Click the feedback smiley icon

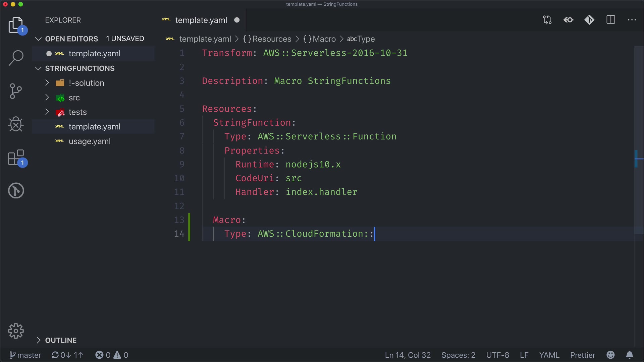pyautogui.click(x=610, y=355)
